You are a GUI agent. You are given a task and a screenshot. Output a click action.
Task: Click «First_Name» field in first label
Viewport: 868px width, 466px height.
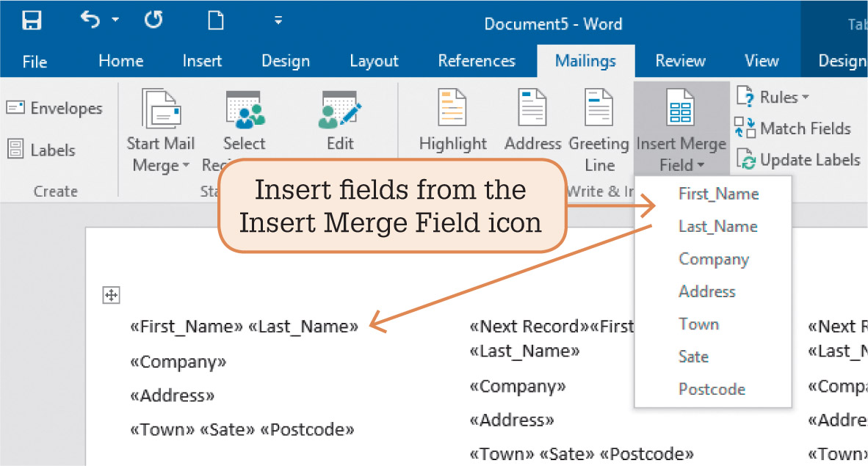(187, 327)
